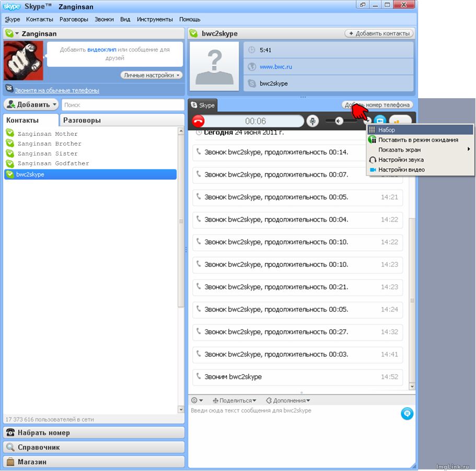Open Разговоры menu in menu bar
Screen dimensions: 476x471
tap(74, 19)
